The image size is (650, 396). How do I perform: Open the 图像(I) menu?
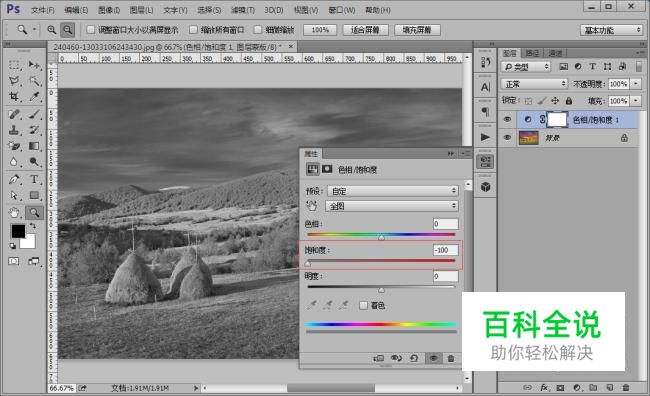pyautogui.click(x=109, y=10)
